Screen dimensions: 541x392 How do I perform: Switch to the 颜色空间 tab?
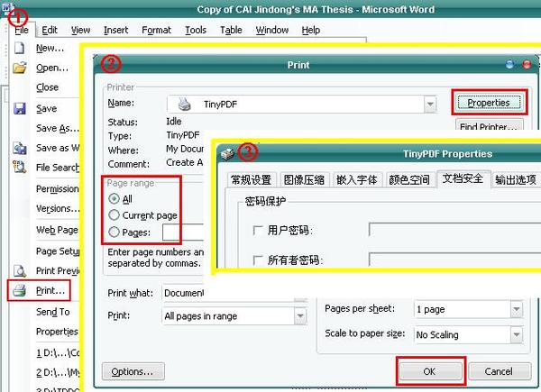pyautogui.click(x=409, y=179)
